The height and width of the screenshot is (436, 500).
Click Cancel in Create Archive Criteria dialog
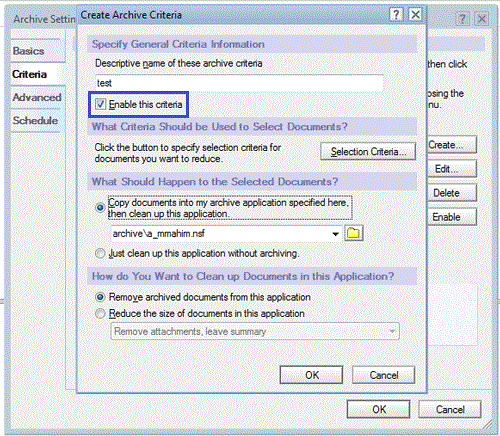384,375
